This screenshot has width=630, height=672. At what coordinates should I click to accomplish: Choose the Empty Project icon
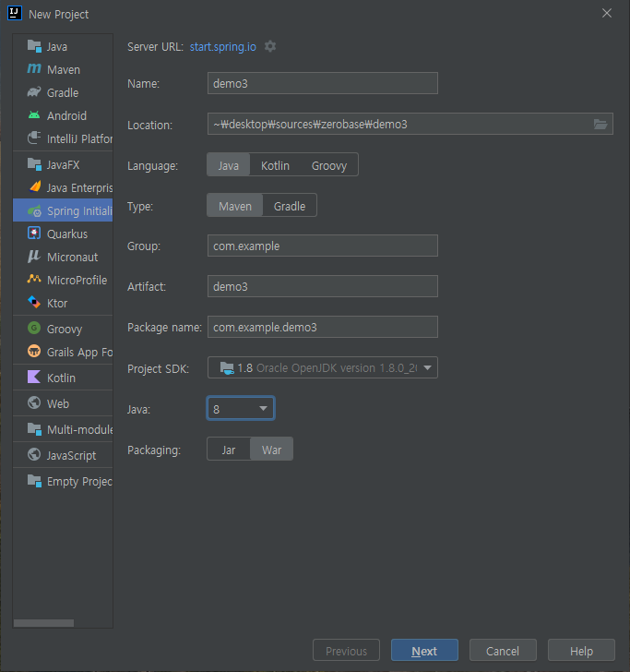(x=34, y=481)
